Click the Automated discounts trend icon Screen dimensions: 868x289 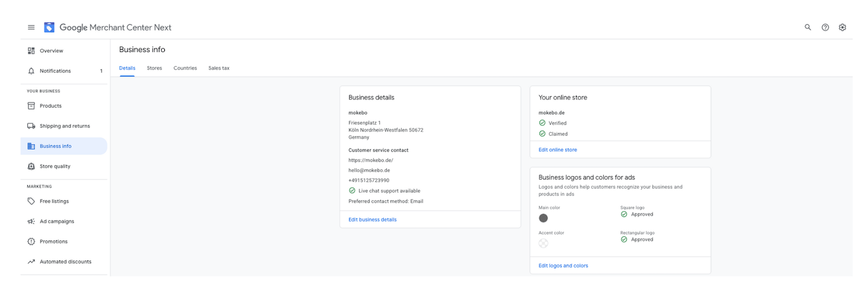[31, 262]
